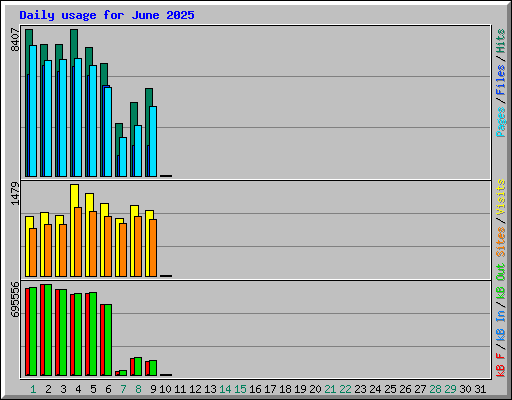Image resolution: width=512 pixels, height=400 pixels.
Task: Select the 1479 visits axis label
Action: 15,193
